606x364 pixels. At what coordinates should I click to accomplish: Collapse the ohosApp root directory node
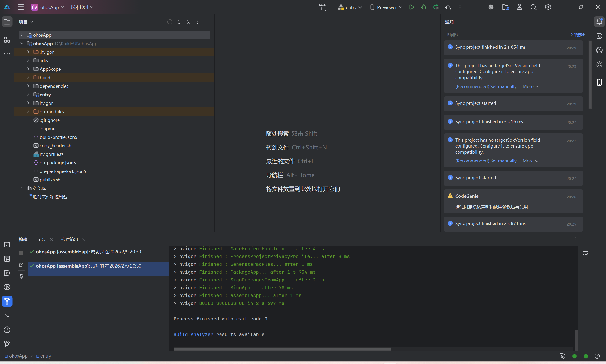point(22,44)
